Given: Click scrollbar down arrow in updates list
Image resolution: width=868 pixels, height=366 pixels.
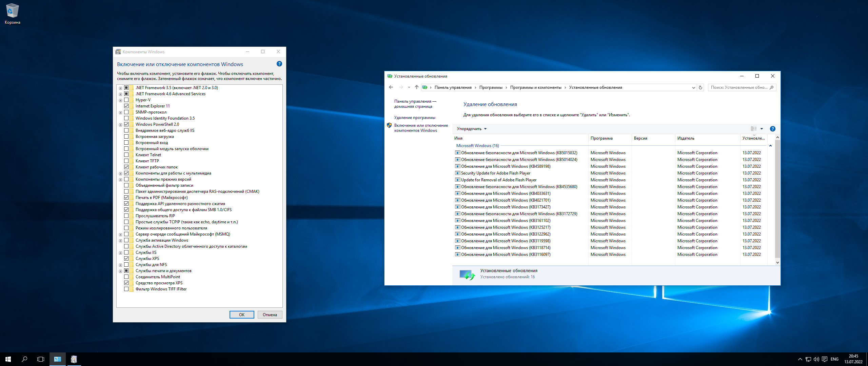Looking at the screenshot, I should tap(777, 262).
